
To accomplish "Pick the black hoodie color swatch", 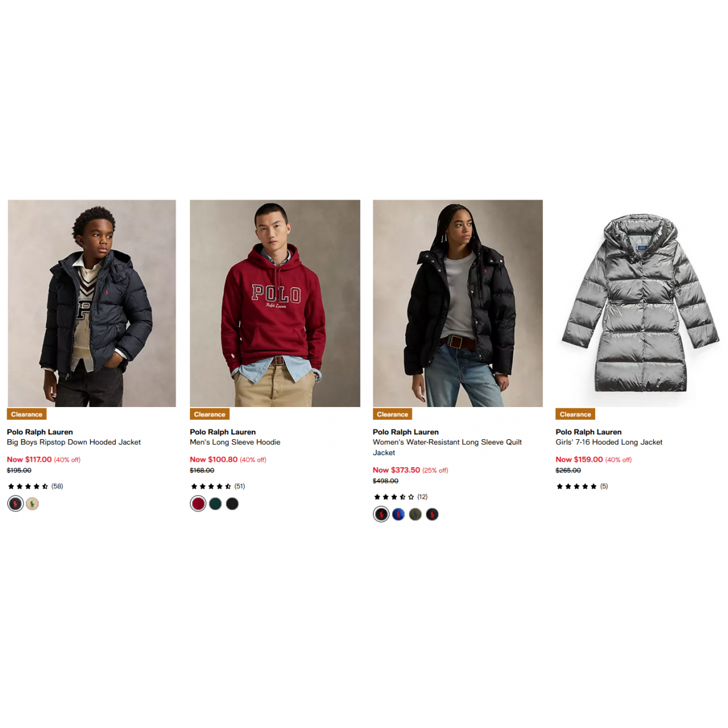I will [232, 504].
